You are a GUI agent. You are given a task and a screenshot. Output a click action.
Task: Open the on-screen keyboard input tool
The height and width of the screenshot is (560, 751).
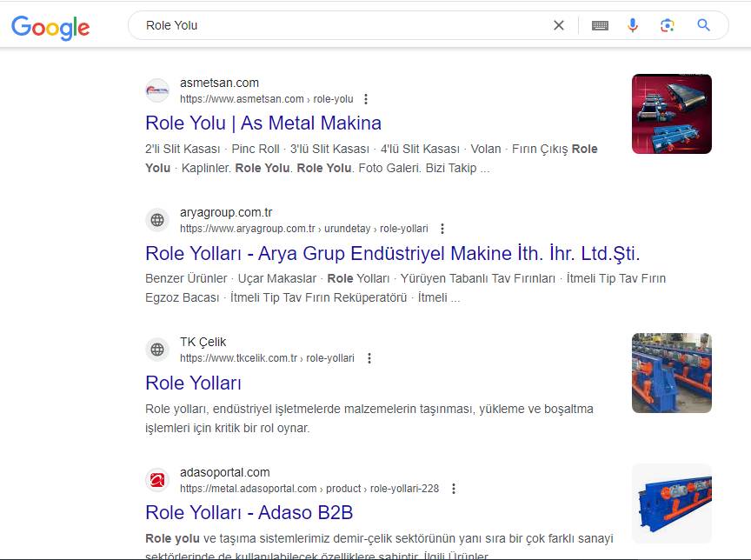pos(600,25)
